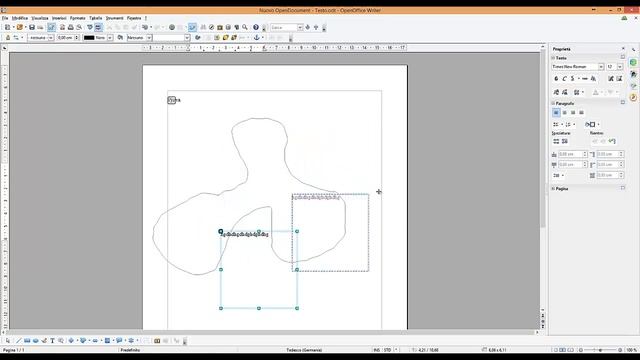Open the sidebar Navigator deck icon
Screen dimensions: 640x360
[x=633, y=98]
